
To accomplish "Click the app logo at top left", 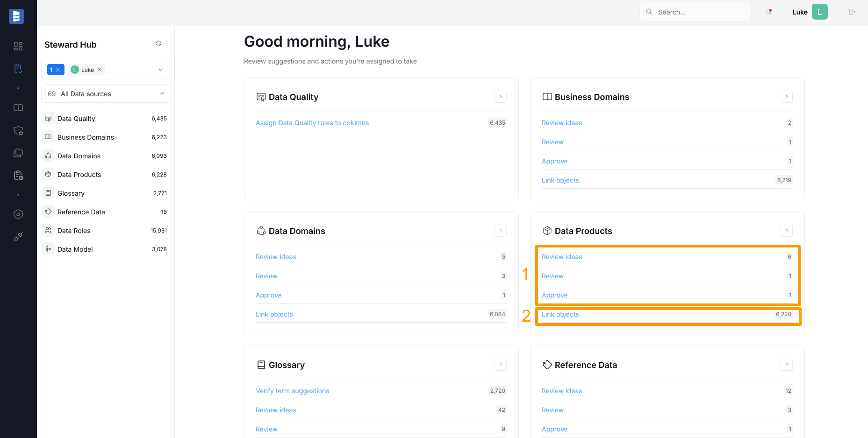I will tap(16, 16).
